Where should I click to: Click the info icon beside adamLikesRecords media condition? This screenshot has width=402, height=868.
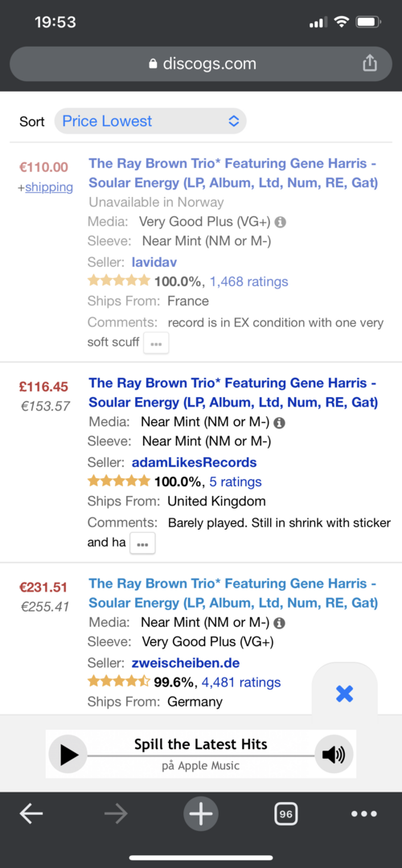[280, 423]
